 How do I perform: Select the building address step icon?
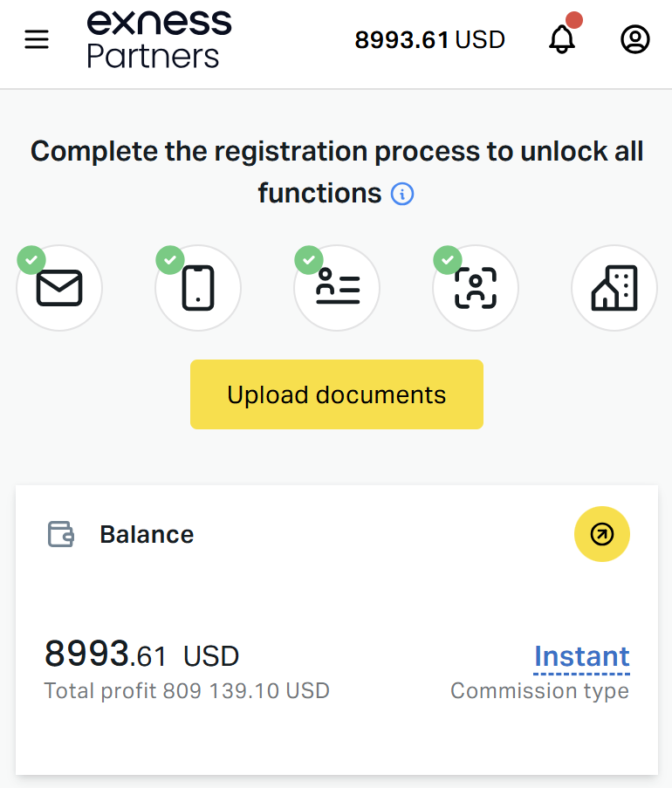click(x=614, y=288)
